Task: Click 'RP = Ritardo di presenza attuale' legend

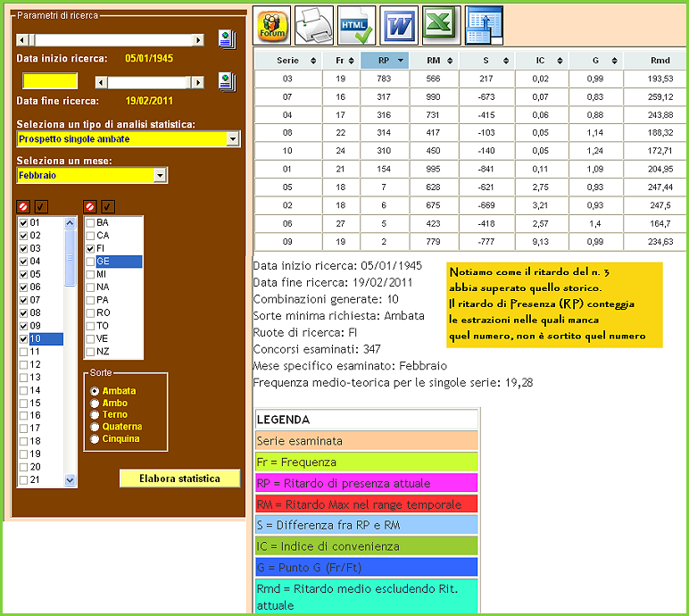Action: 367,483
